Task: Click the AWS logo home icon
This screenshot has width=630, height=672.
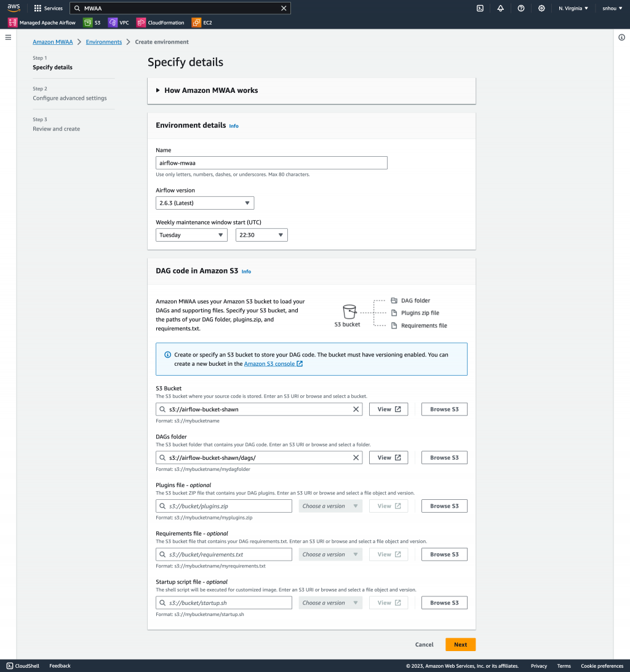Action: tap(14, 8)
